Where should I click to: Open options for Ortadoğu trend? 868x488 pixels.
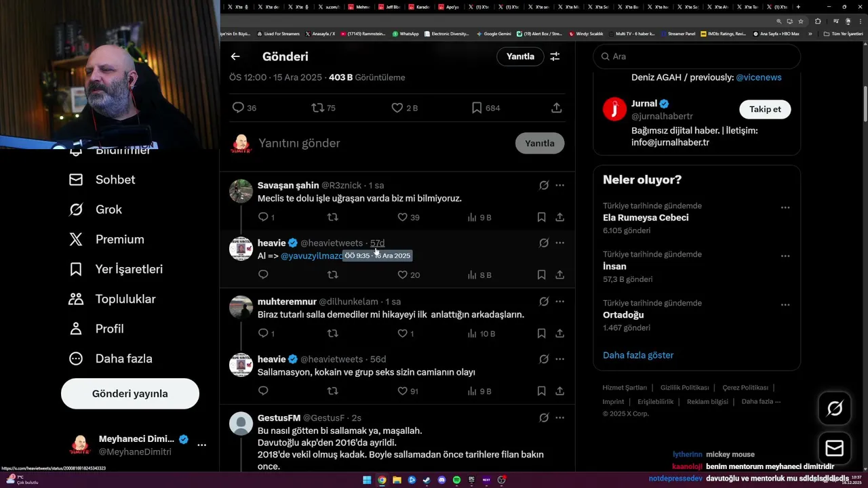click(x=785, y=305)
